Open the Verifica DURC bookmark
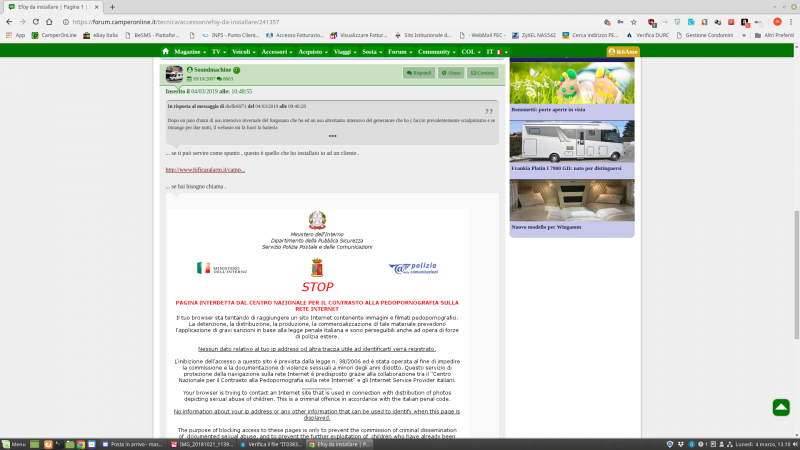 [647, 35]
